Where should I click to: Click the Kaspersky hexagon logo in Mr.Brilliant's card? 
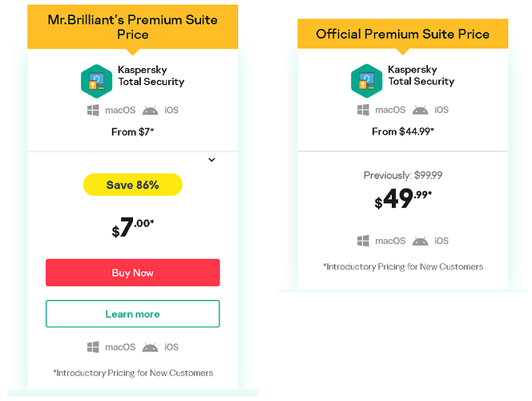click(x=96, y=81)
